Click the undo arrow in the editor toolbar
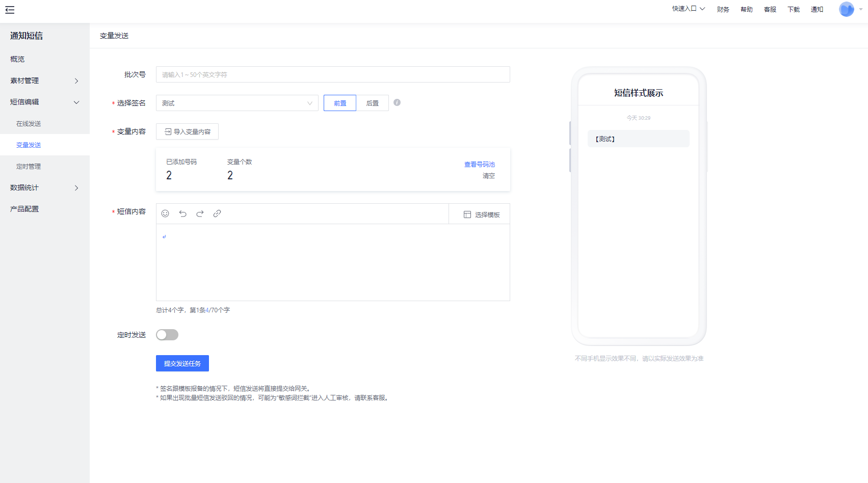This screenshot has width=868, height=483. (182, 213)
